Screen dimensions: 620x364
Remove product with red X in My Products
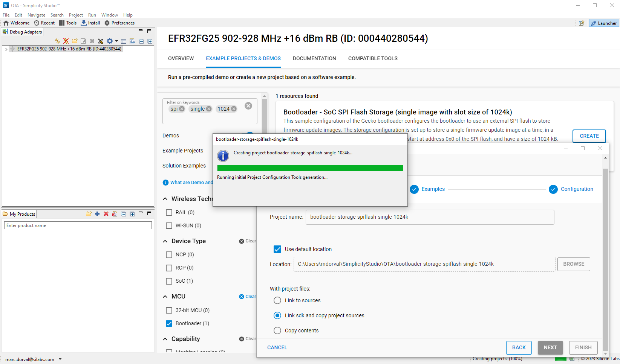tap(106, 214)
